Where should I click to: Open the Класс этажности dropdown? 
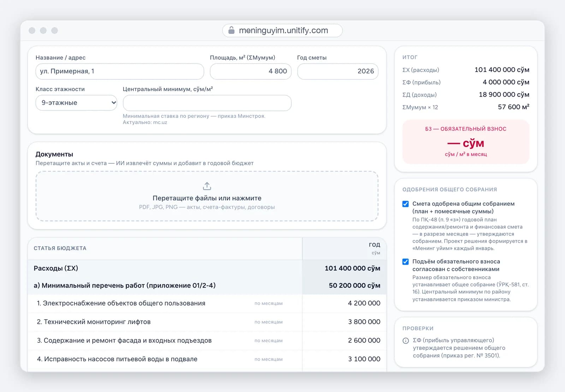(76, 103)
